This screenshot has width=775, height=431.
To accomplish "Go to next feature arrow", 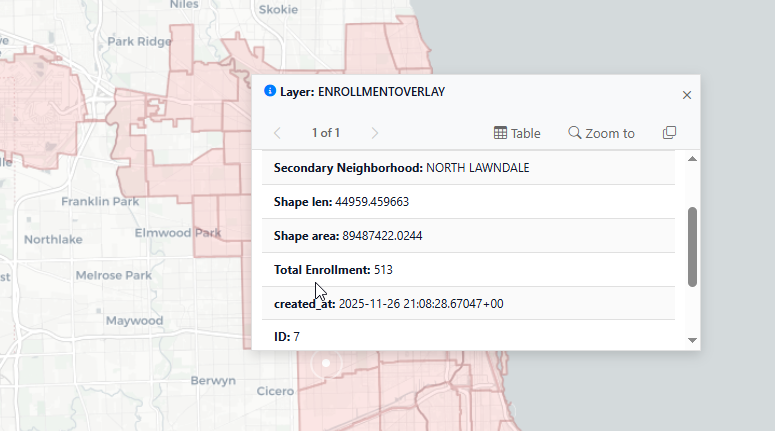I will tap(375, 133).
